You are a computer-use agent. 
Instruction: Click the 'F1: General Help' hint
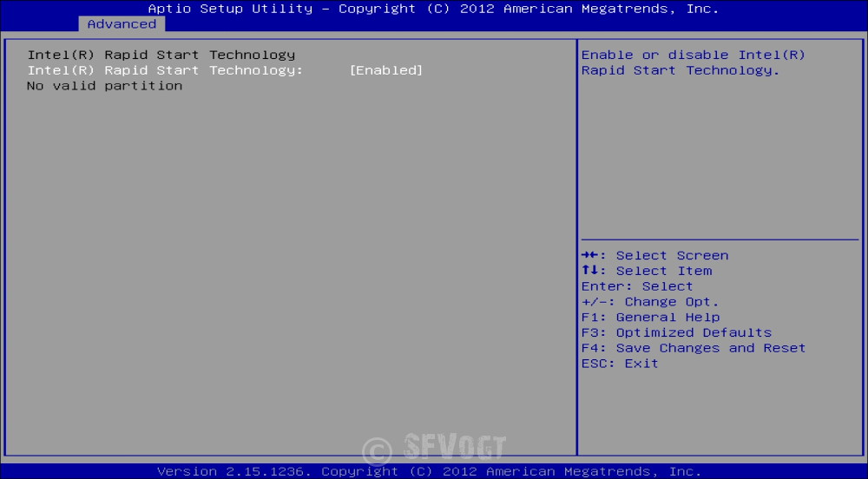[x=650, y=318]
